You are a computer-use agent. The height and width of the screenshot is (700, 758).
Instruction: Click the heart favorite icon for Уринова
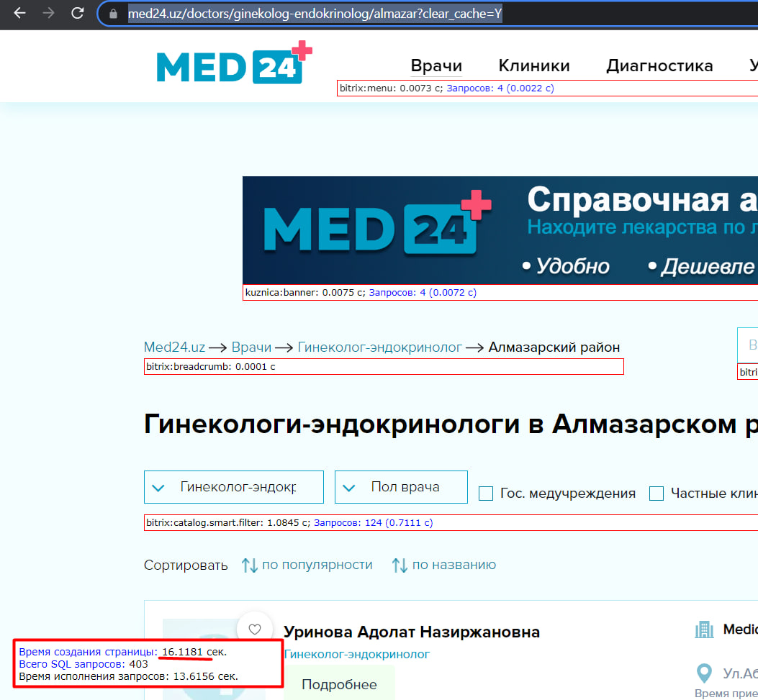(255, 629)
